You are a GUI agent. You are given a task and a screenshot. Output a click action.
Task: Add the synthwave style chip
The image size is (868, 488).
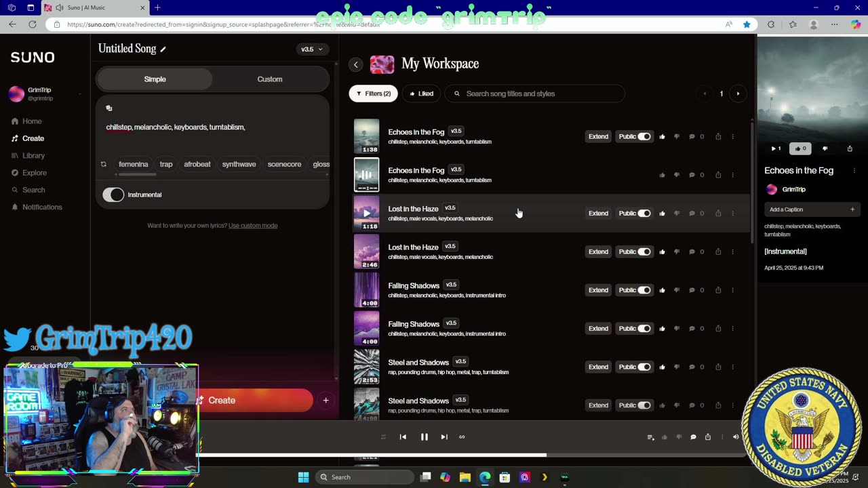239,164
